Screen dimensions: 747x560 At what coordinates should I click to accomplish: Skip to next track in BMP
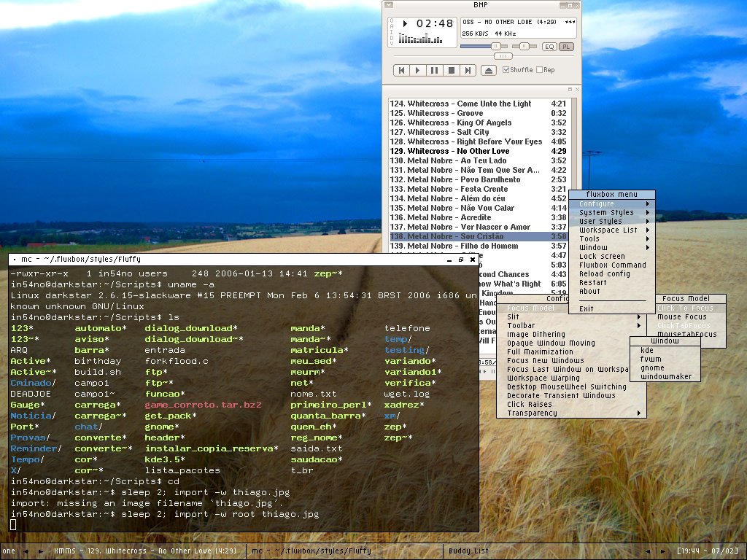(x=468, y=71)
